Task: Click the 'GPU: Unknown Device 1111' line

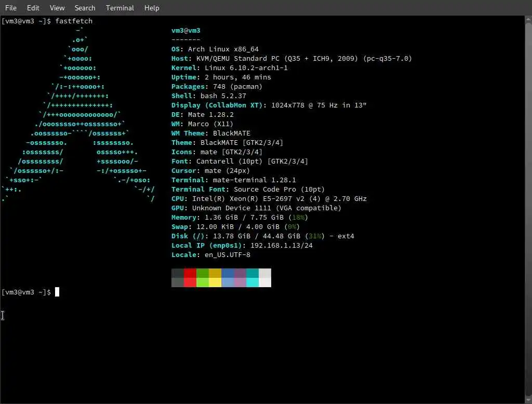Action: [256, 208]
